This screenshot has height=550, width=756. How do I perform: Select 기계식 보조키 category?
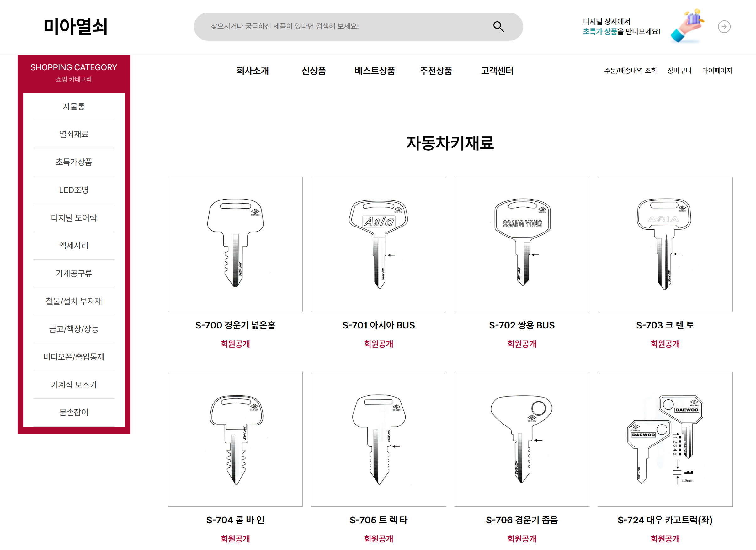[74, 384]
